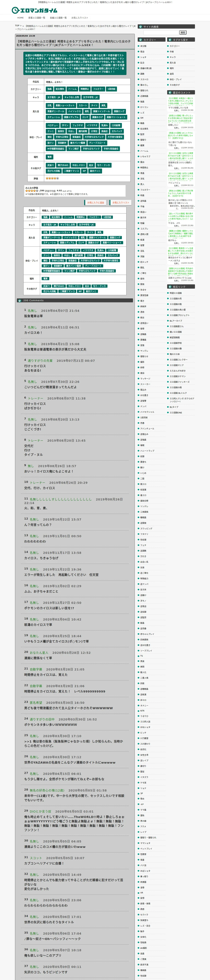
Task: Click the post date 2020/05/04 23:39
Action: click(x=25, y=36)
